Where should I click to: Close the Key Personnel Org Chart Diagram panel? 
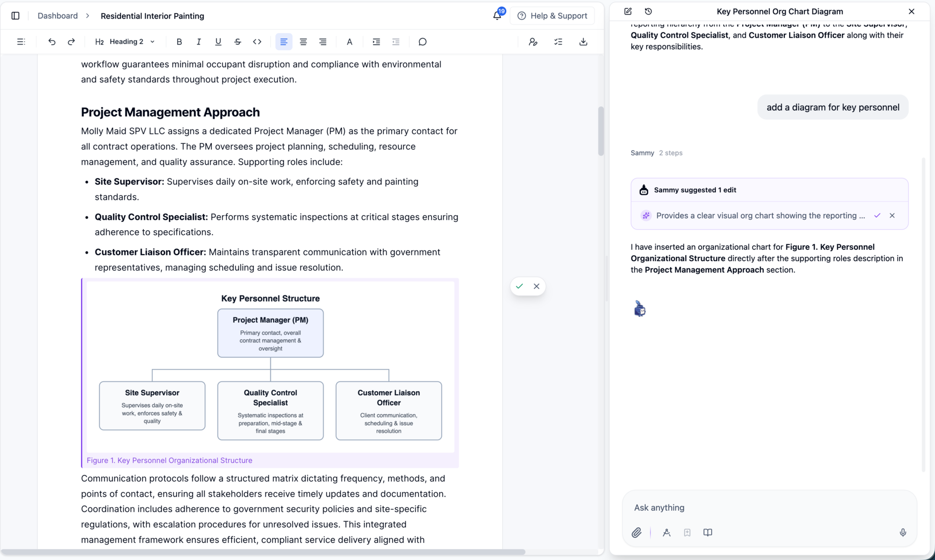pos(912,11)
